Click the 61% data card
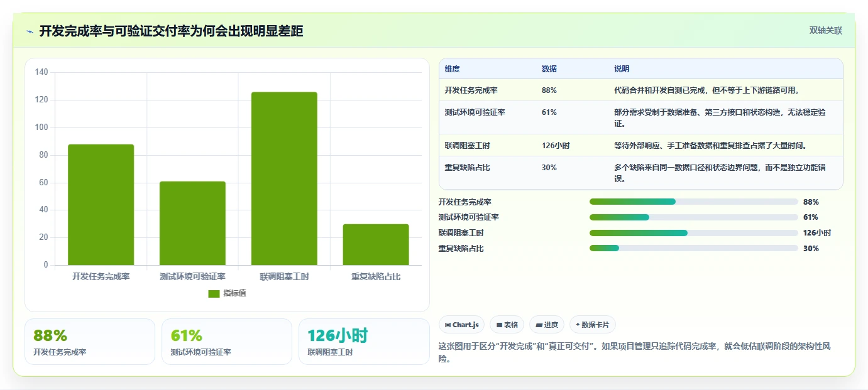The width and height of the screenshot is (868, 390). click(x=227, y=342)
